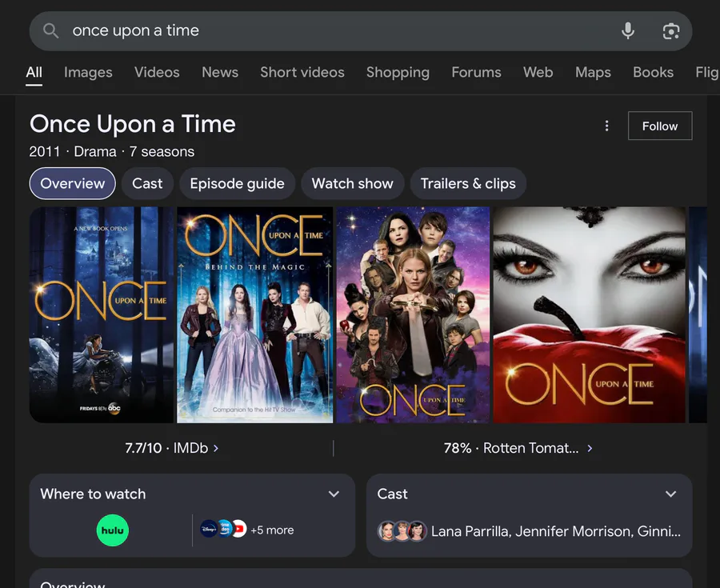Screen dimensions: 720x588
Task: Click the +5 more providers link
Action: 272,530
